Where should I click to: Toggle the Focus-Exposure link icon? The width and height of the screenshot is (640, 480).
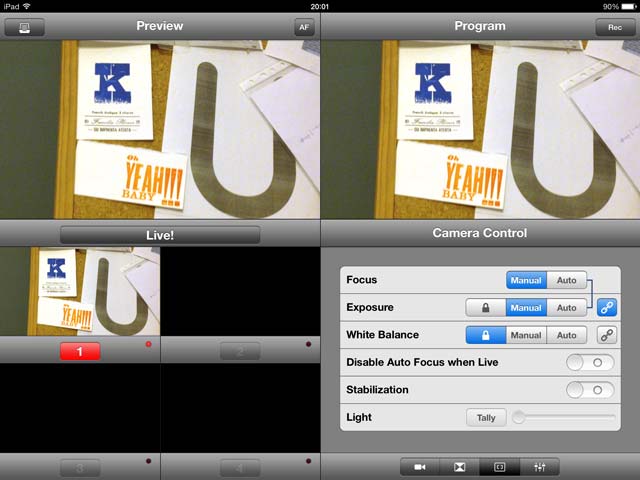(606, 308)
